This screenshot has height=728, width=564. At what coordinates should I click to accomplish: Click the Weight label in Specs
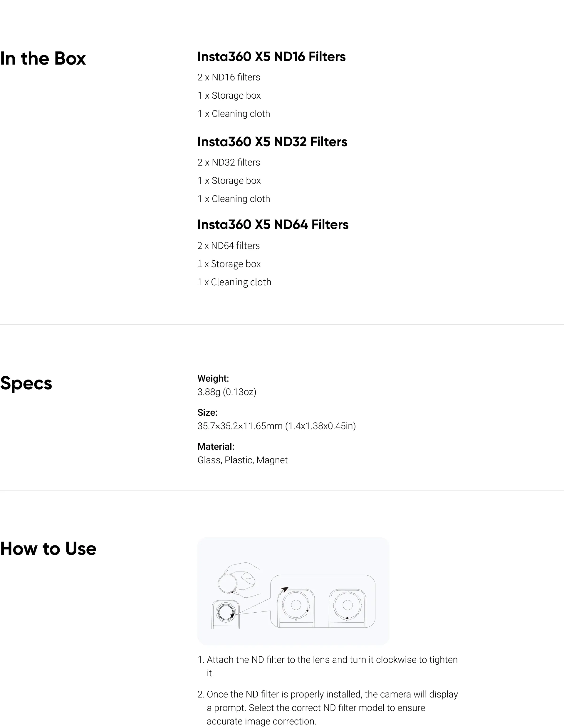[x=213, y=378]
